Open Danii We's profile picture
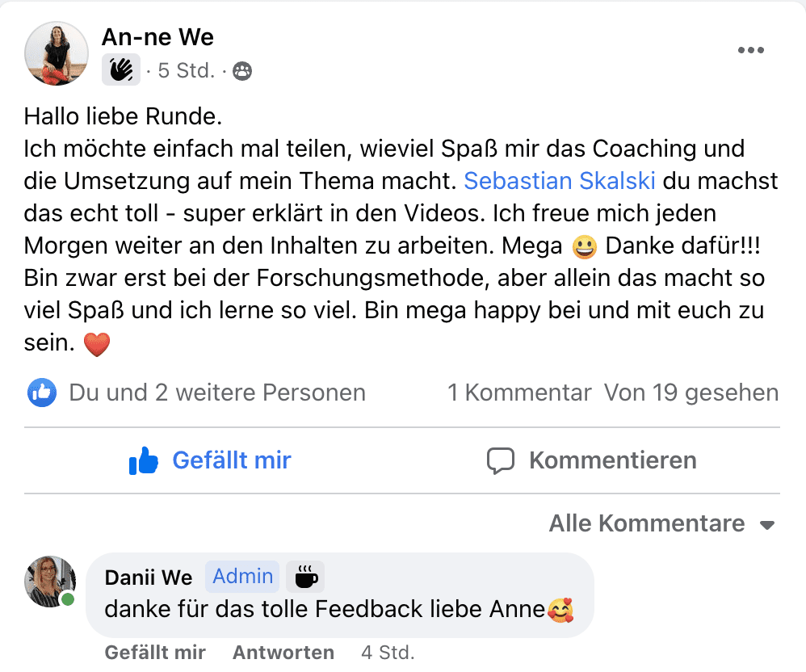Viewport: 806px width, 672px height. pos(50,581)
